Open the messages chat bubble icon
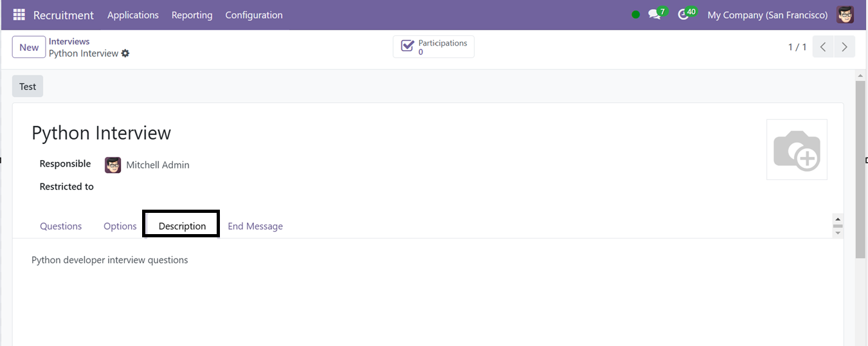Image resolution: width=868 pixels, height=346 pixels. [655, 15]
